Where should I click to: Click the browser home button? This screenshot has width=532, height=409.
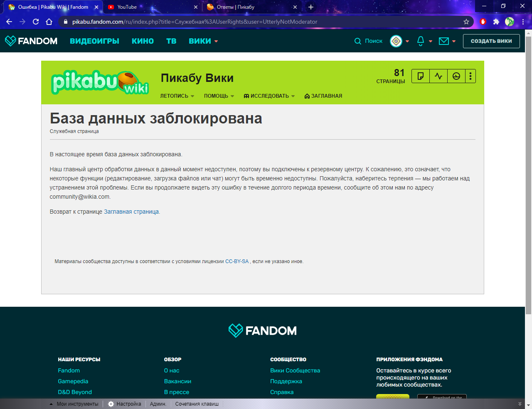point(49,22)
